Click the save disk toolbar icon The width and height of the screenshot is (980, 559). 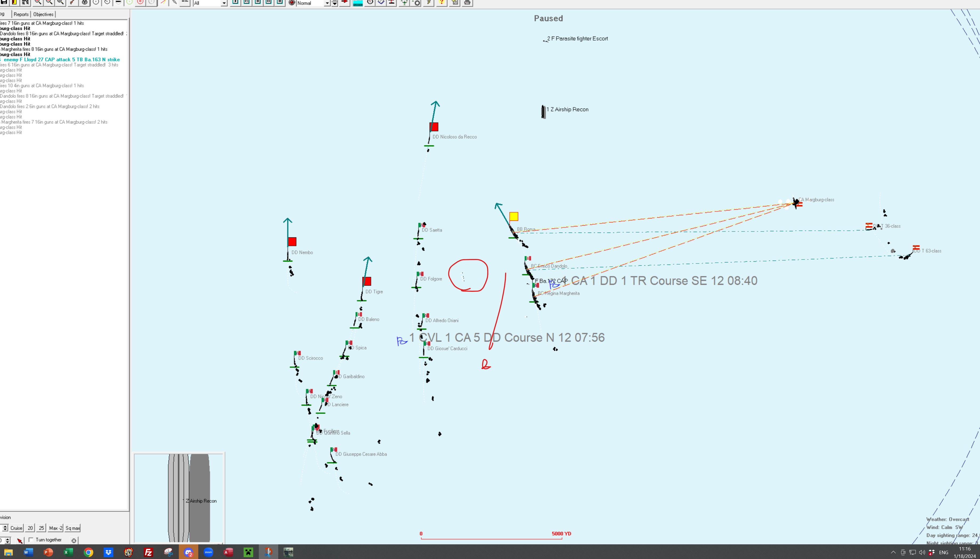point(4,2)
